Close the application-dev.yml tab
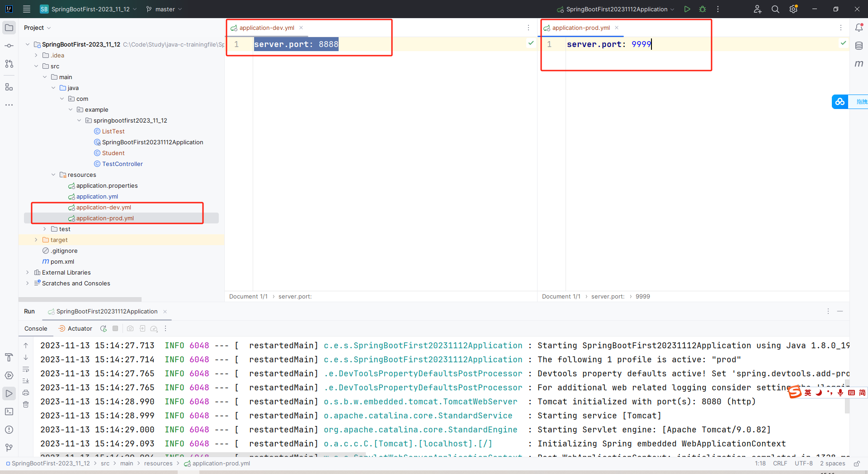 301,28
